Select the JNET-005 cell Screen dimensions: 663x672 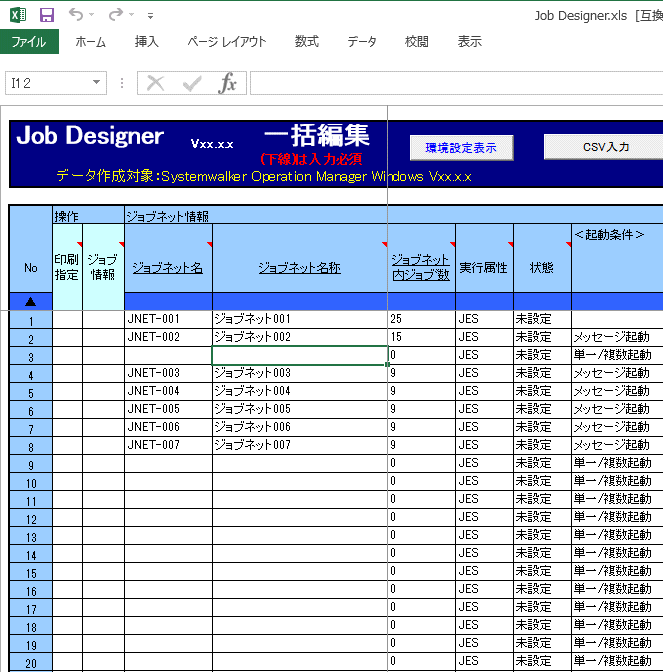click(168, 409)
